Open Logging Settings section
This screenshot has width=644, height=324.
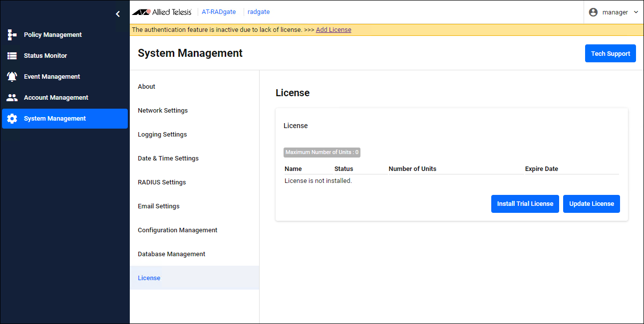click(x=162, y=135)
